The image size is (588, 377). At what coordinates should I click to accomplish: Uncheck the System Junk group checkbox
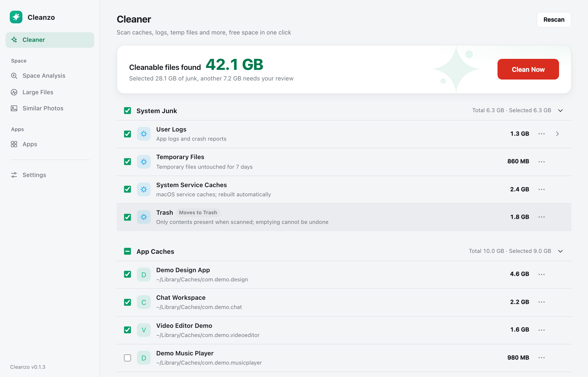pyautogui.click(x=127, y=111)
